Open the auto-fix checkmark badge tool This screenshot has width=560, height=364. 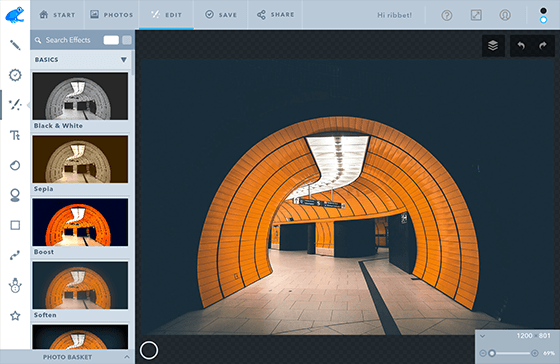pyautogui.click(x=15, y=75)
